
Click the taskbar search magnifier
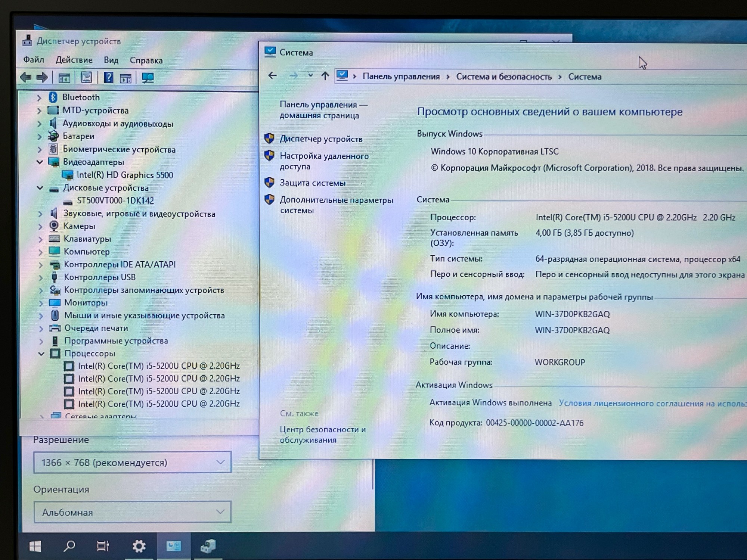(69, 546)
